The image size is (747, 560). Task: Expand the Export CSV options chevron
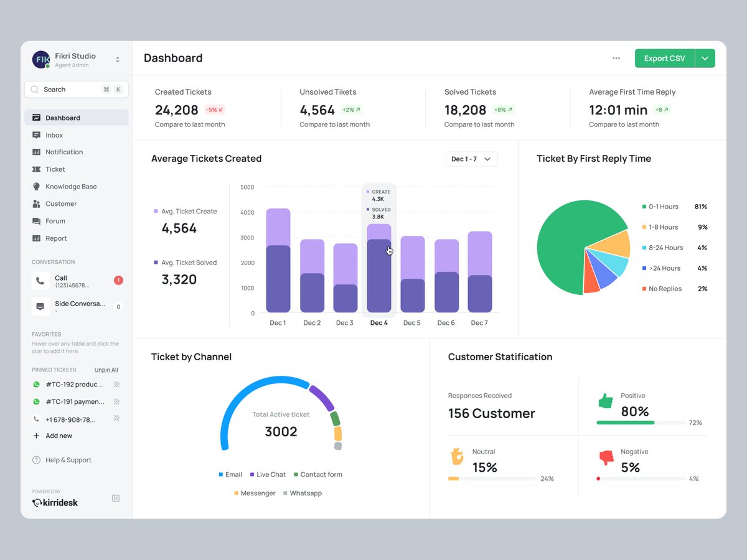pos(705,58)
